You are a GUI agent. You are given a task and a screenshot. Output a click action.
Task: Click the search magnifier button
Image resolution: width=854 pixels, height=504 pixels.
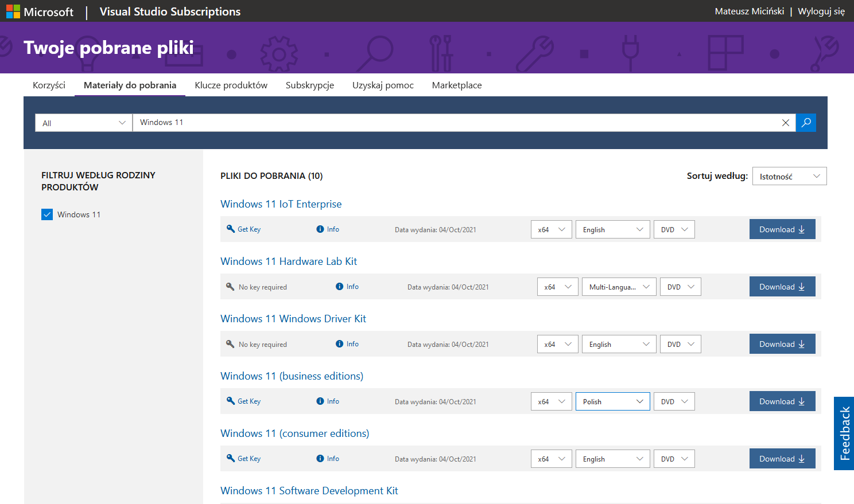click(x=806, y=123)
